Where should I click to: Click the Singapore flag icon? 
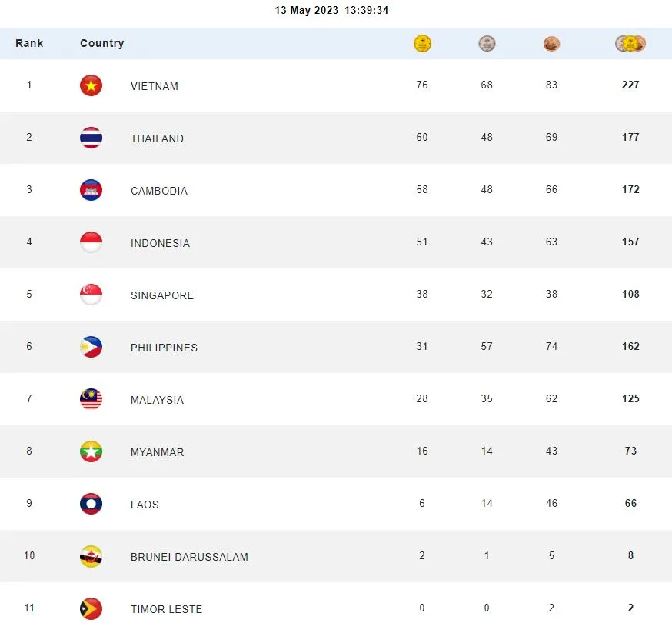coord(91,295)
